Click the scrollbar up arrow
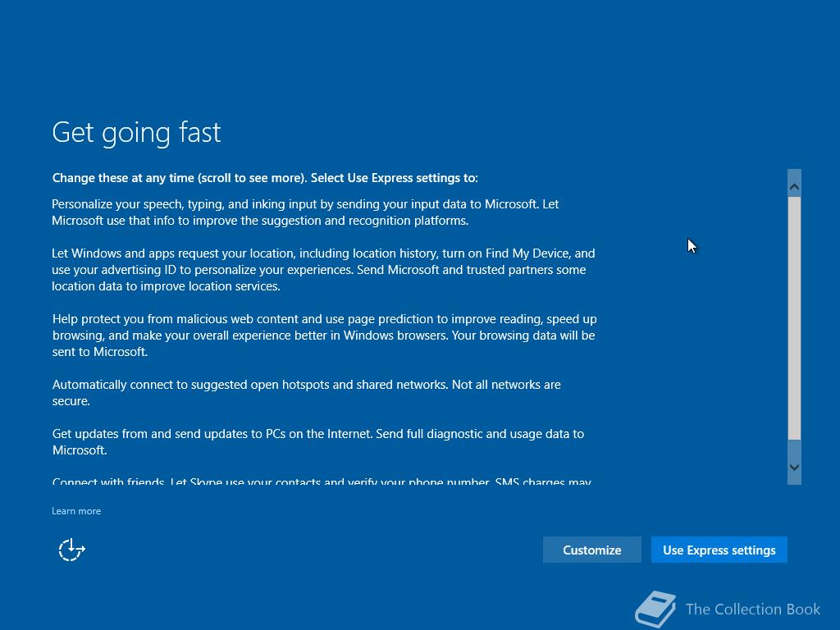The height and width of the screenshot is (630, 840). (x=794, y=186)
